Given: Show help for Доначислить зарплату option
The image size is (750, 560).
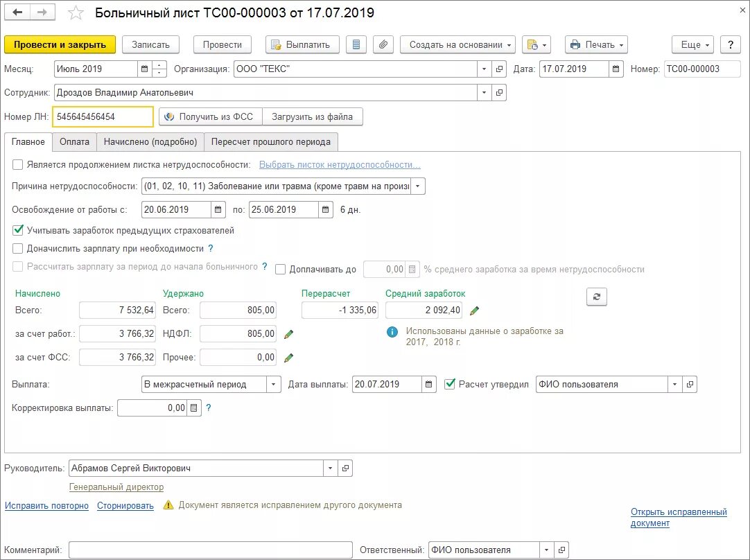Looking at the screenshot, I should point(211,248).
